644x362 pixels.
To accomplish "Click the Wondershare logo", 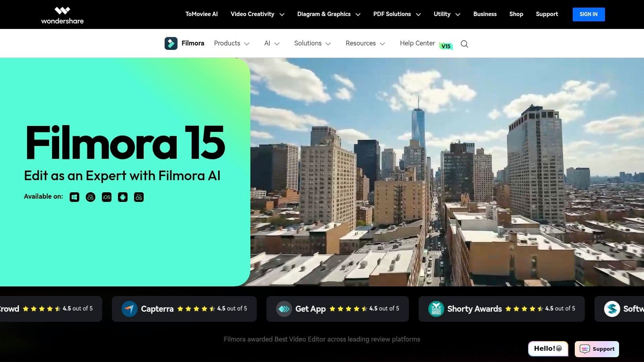I will click(x=62, y=14).
